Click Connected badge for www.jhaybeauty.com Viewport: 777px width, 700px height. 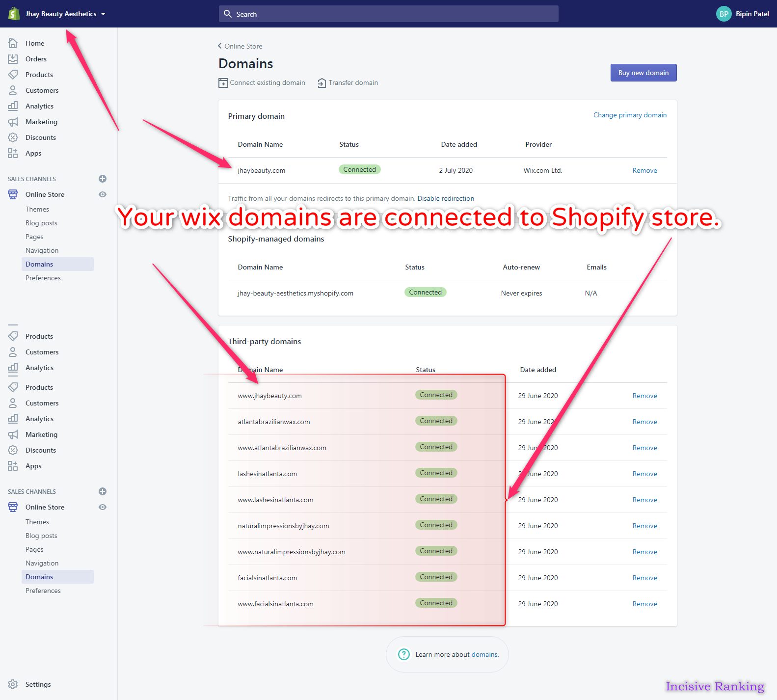click(436, 395)
